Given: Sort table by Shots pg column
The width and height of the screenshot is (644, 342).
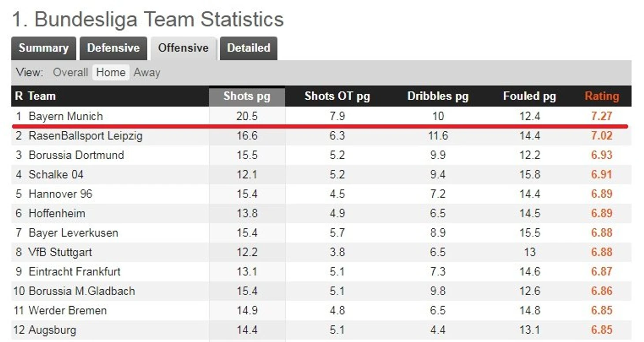Looking at the screenshot, I should (247, 96).
